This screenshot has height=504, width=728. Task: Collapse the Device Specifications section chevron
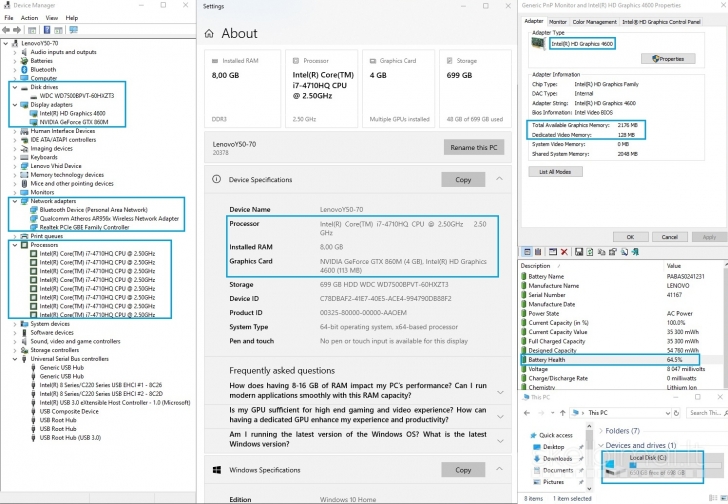(x=499, y=180)
